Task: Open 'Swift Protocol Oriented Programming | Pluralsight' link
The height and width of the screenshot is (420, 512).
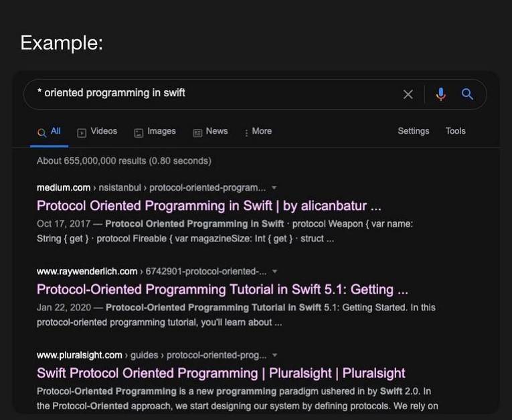Action: pos(221,373)
